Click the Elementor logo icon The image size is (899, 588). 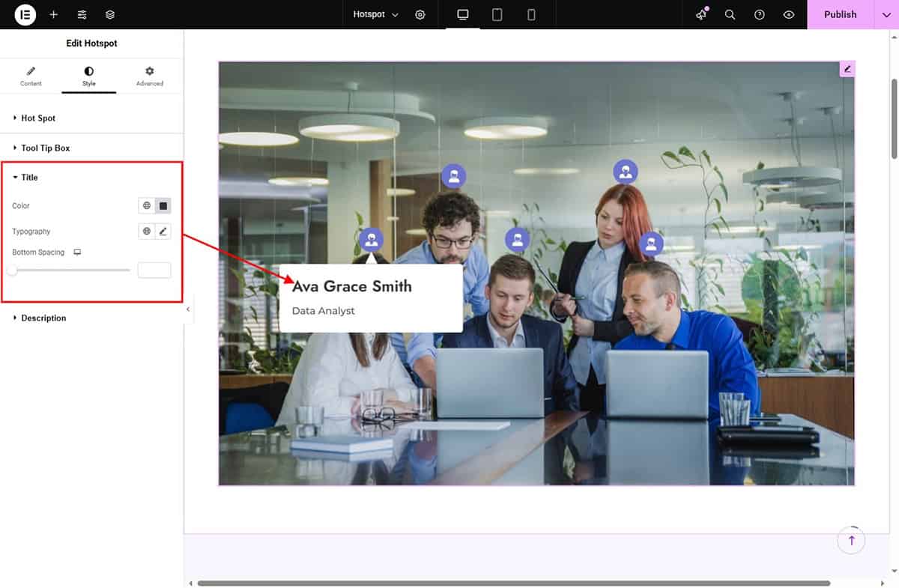click(x=25, y=14)
